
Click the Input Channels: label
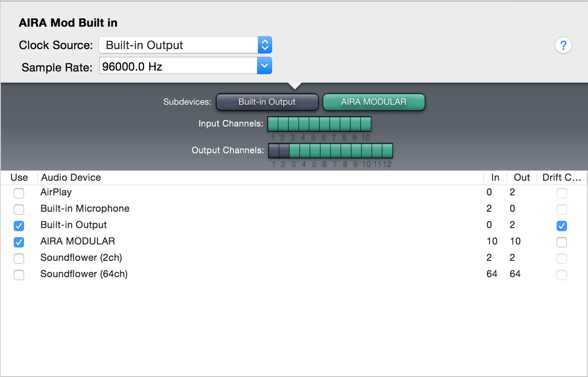click(231, 124)
